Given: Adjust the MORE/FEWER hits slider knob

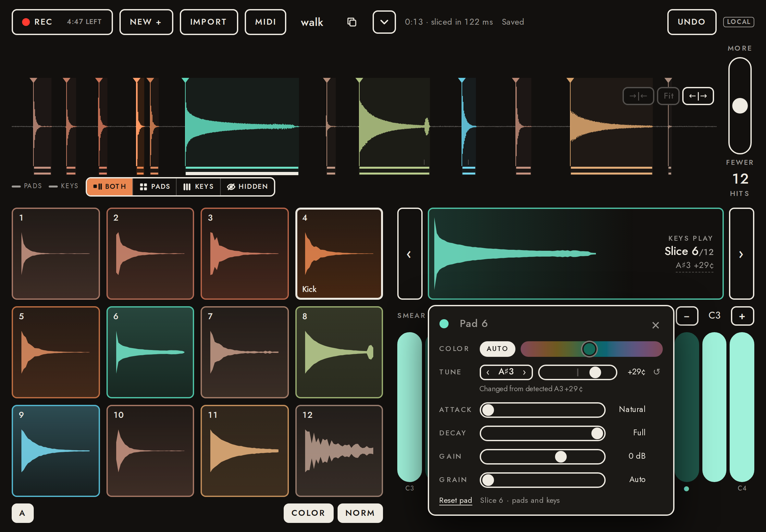Looking at the screenshot, I should click(740, 106).
